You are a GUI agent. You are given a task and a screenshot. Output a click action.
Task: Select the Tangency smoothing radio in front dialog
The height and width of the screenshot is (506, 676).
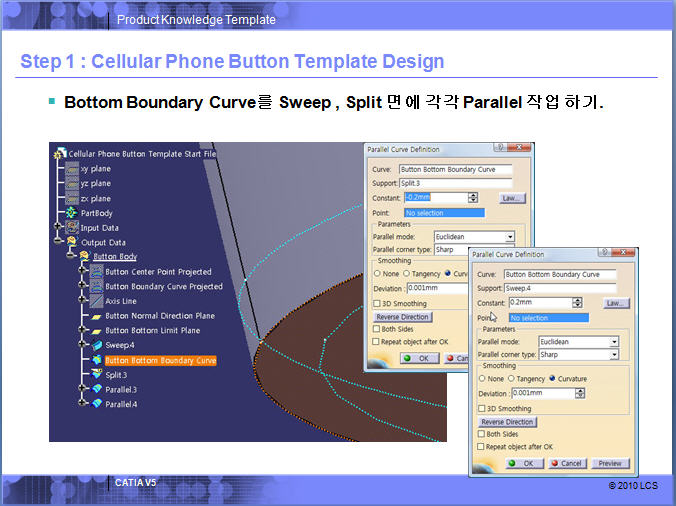512,379
